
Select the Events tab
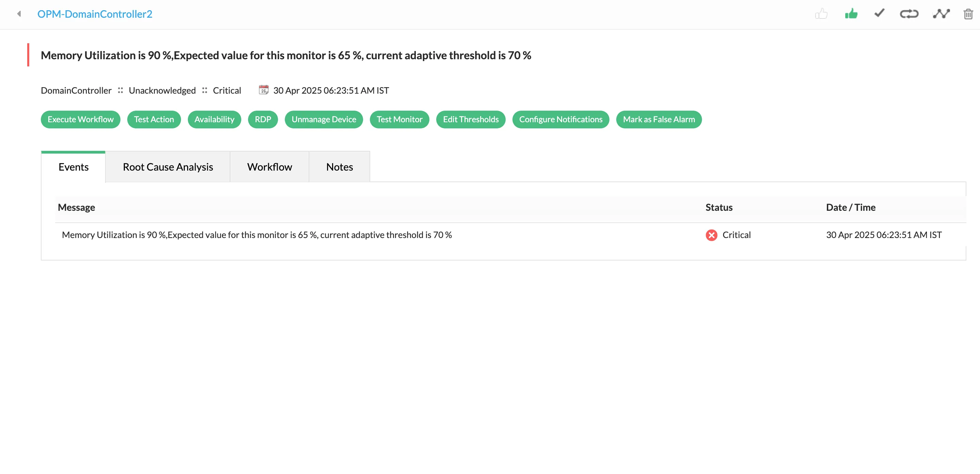click(x=73, y=167)
